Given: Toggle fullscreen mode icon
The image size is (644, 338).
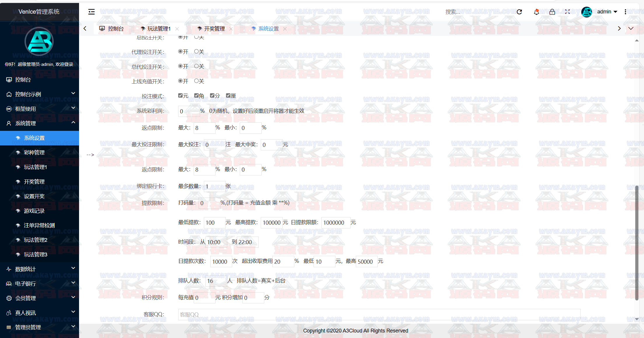Looking at the screenshot, I should (567, 12).
